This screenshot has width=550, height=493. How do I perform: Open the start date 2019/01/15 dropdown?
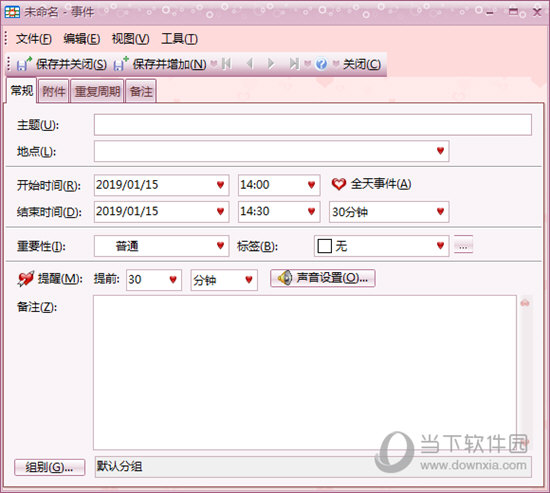pyautogui.click(x=220, y=185)
